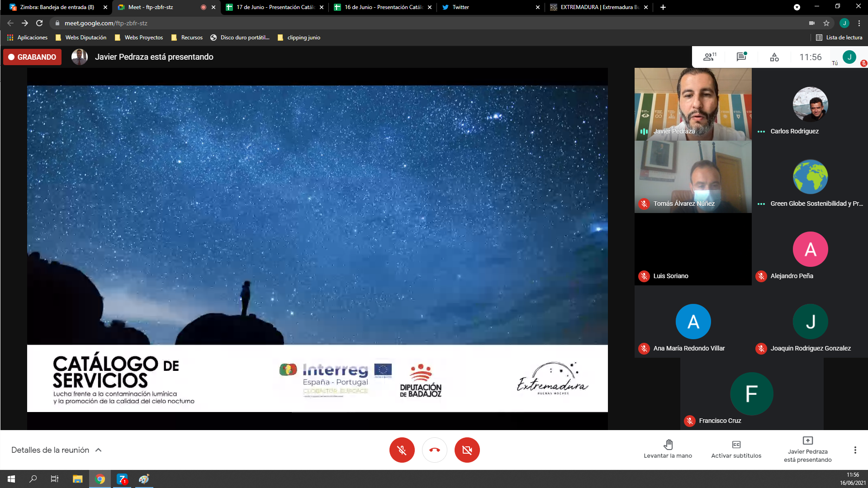Screen dimensions: 868x488
Task: Open Windows taskbar search
Action: tap(33, 479)
